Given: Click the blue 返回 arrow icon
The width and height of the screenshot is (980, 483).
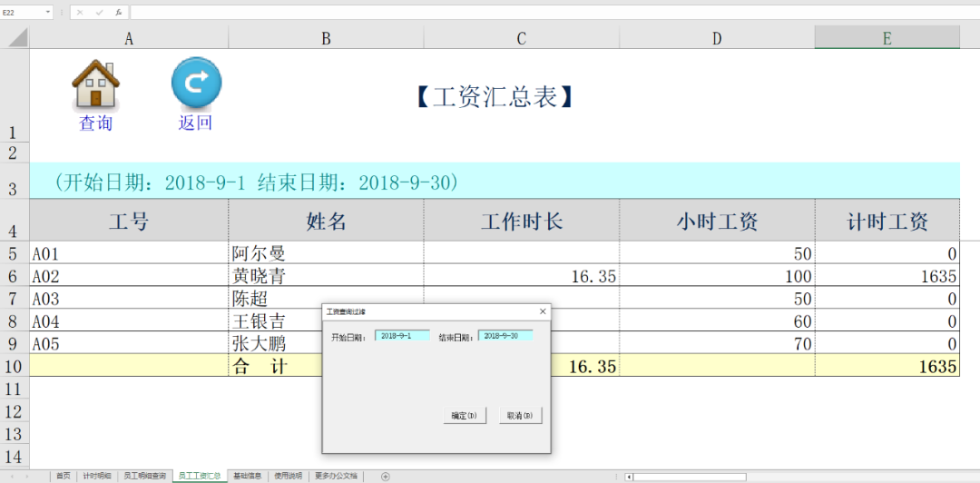Looking at the screenshot, I should pyautogui.click(x=196, y=84).
